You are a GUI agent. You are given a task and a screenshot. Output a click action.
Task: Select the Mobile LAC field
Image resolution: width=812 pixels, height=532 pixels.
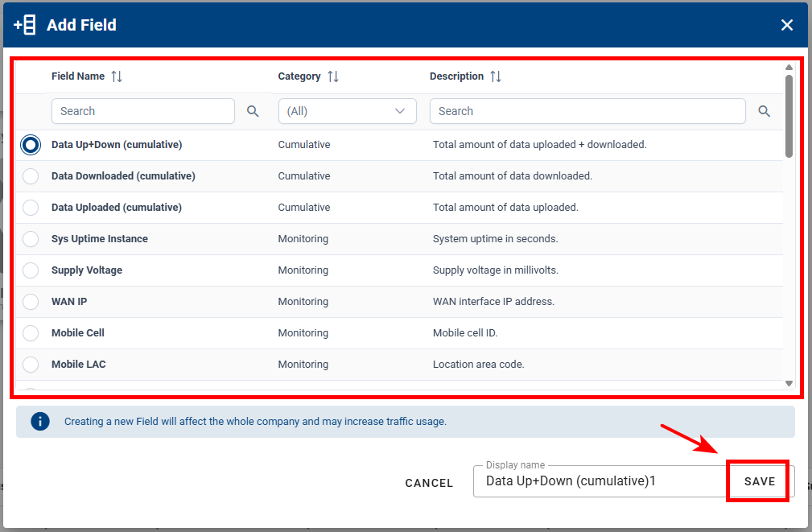pos(30,364)
